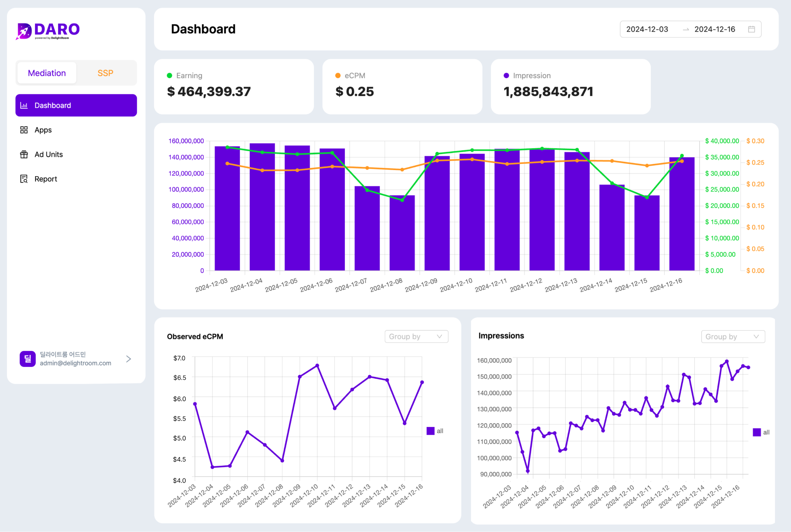Screen dimensions: 791x532
Task: Click the arrow between date range fields
Action: [x=686, y=30]
